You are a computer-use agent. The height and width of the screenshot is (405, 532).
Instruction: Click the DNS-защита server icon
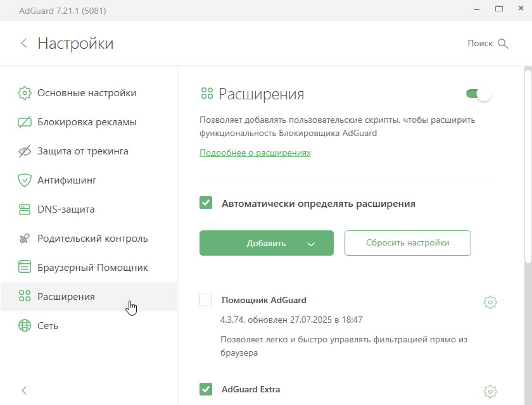click(x=25, y=209)
